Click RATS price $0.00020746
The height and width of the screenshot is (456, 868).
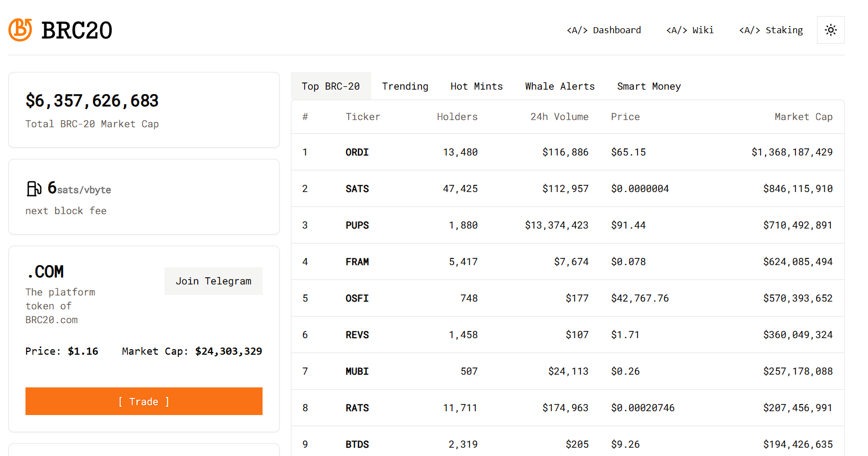[643, 408]
